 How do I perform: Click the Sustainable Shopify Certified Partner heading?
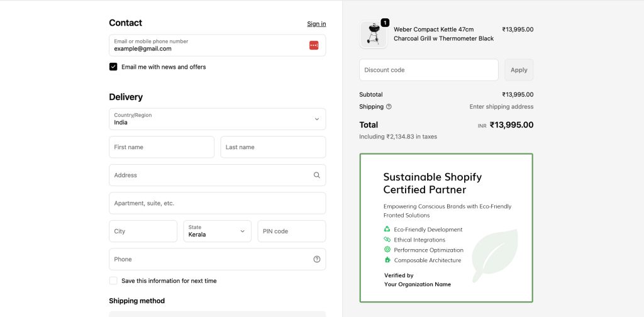[433, 183]
